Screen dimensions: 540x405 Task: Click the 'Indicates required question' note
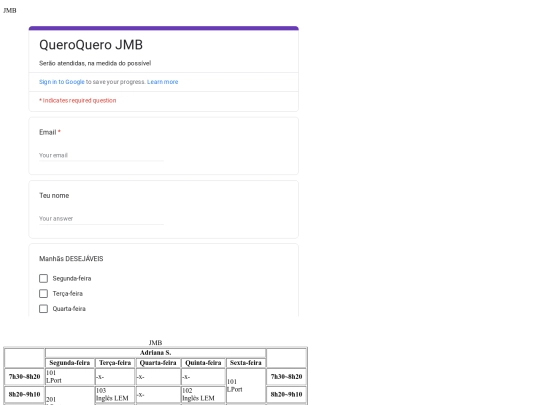(77, 101)
